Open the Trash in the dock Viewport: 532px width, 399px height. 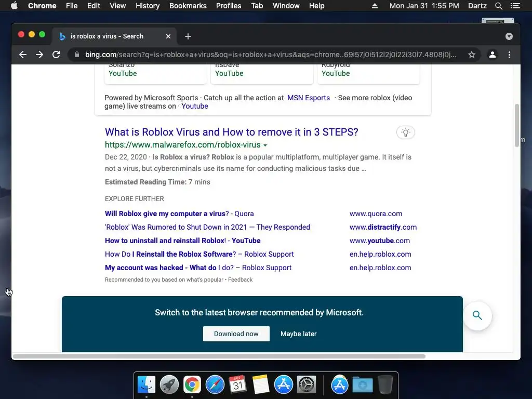point(385,385)
